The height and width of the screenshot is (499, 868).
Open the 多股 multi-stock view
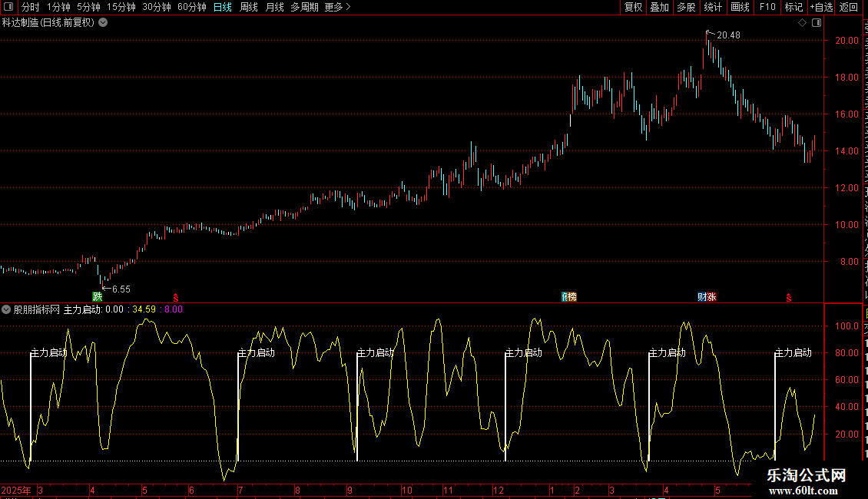pos(686,7)
